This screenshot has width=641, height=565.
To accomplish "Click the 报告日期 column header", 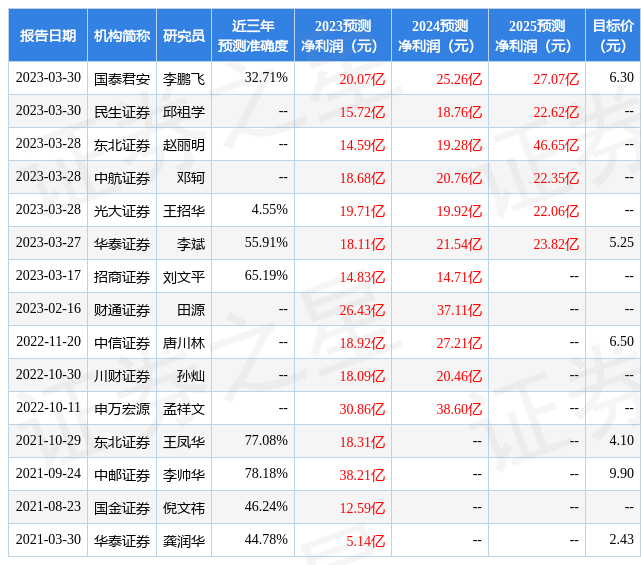I will (48, 36).
